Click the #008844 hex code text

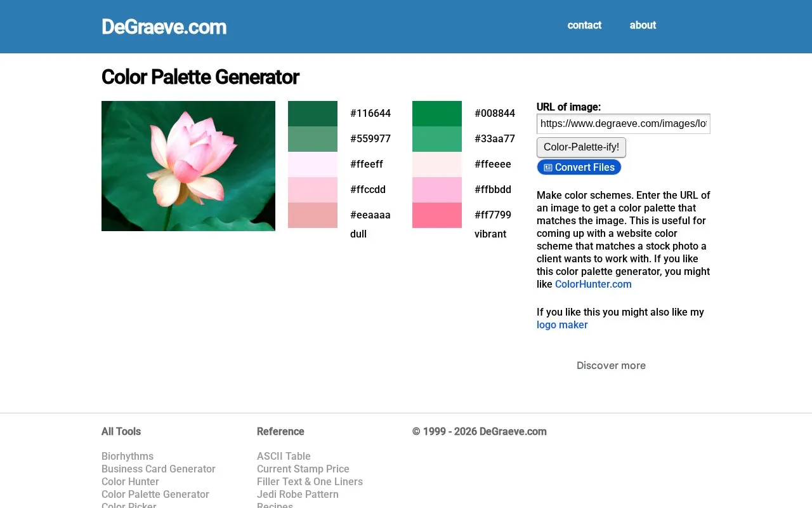click(495, 114)
